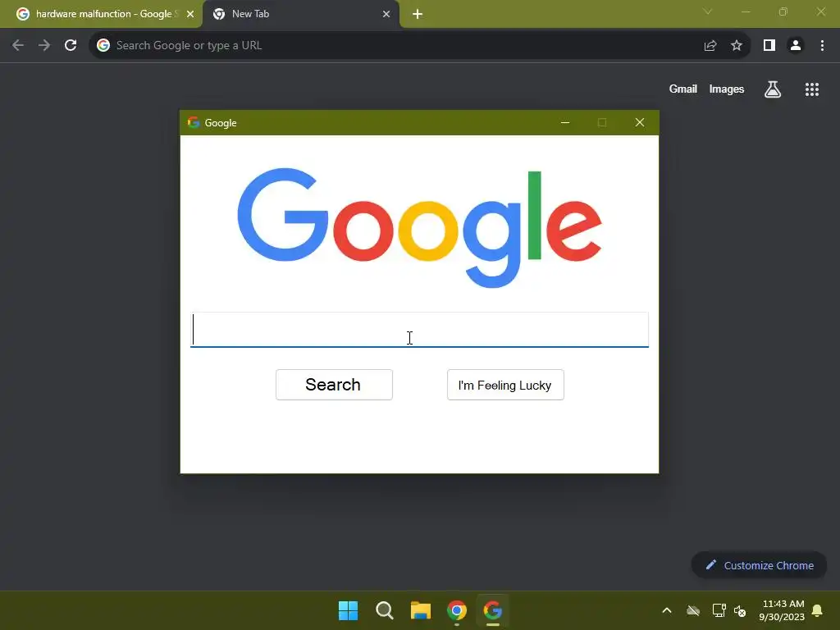840x630 pixels.
Task: Click the cloud sync tray icon
Action: click(x=693, y=610)
